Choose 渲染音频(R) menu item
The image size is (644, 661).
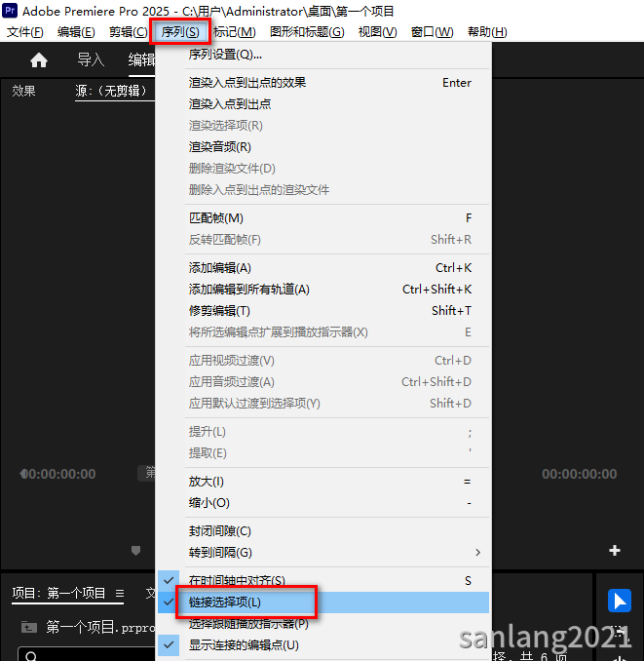[x=323, y=147]
